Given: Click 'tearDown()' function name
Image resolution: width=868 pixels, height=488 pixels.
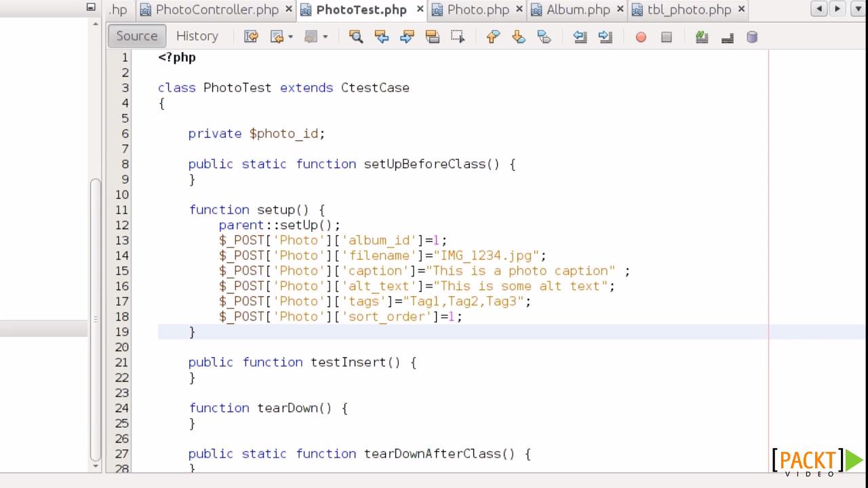Looking at the screenshot, I should tap(294, 408).
